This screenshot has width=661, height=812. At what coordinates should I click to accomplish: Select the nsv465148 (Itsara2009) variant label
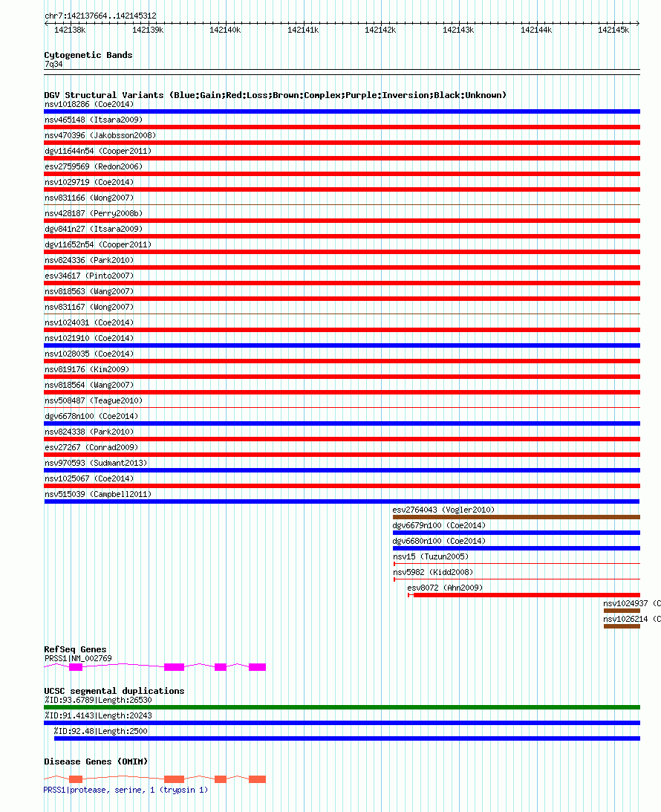[x=93, y=120]
